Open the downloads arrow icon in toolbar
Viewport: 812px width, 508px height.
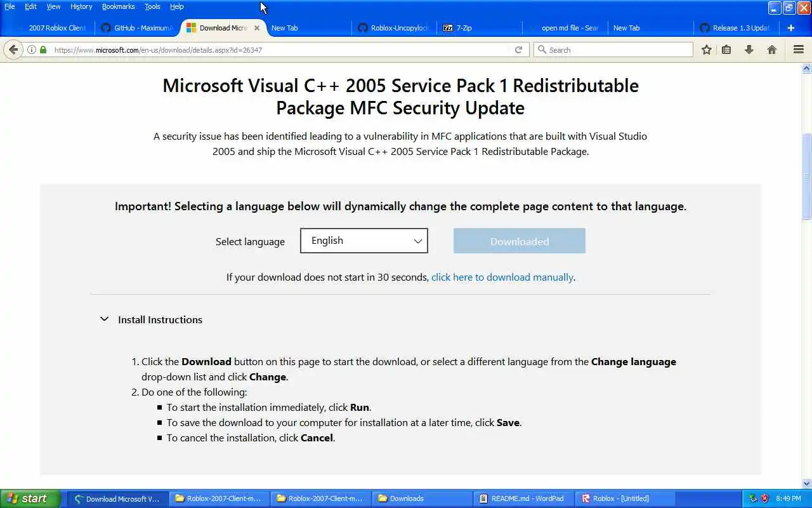(x=749, y=50)
